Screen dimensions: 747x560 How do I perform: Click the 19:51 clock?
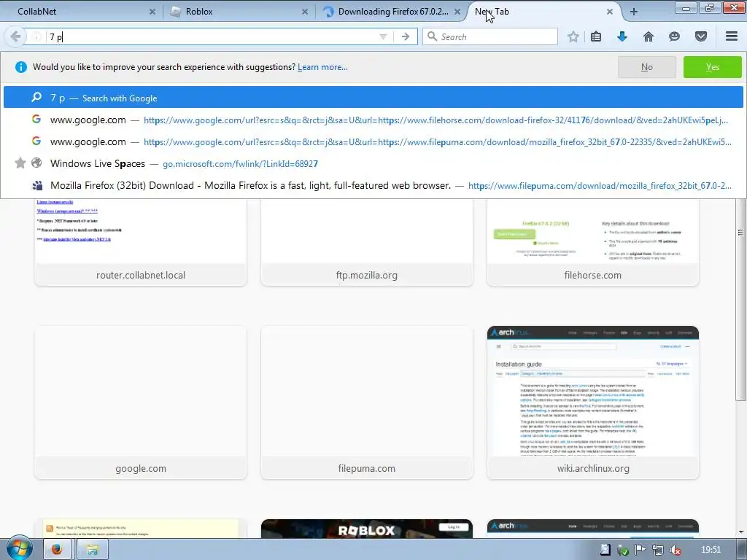711,550
